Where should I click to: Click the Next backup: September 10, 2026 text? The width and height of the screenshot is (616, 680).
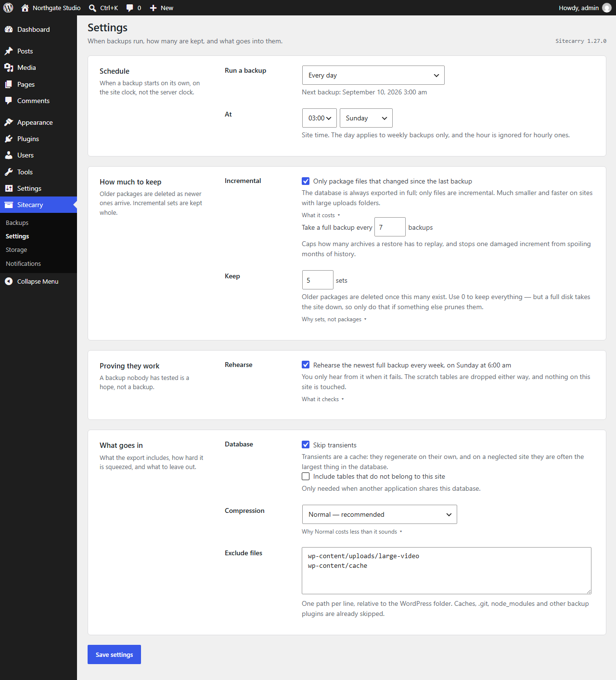[364, 92]
